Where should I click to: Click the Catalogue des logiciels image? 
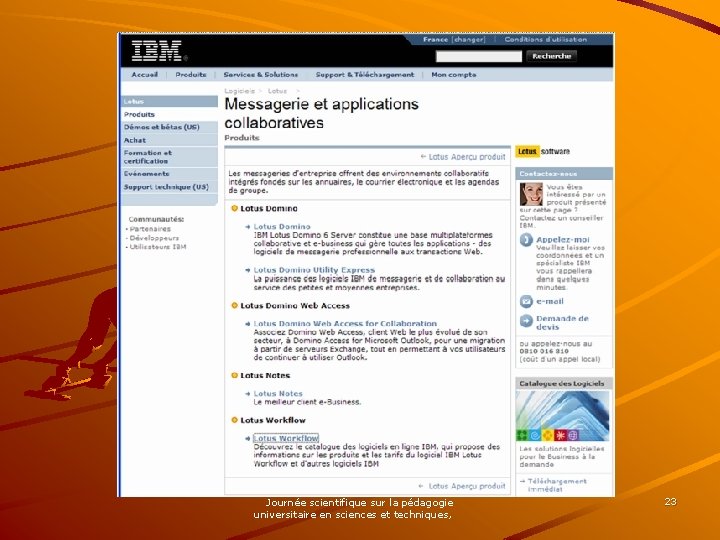pyautogui.click(x=562, y=416)
